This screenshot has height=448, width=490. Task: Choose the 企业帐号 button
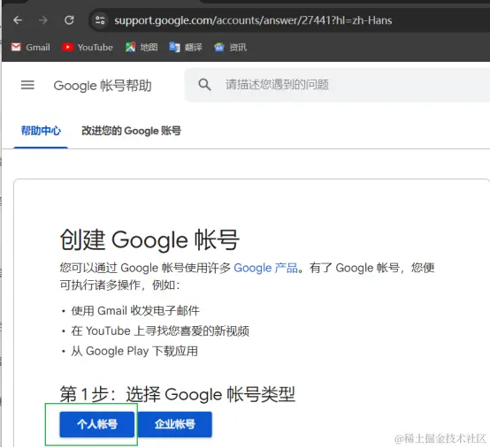coord(175,424)
